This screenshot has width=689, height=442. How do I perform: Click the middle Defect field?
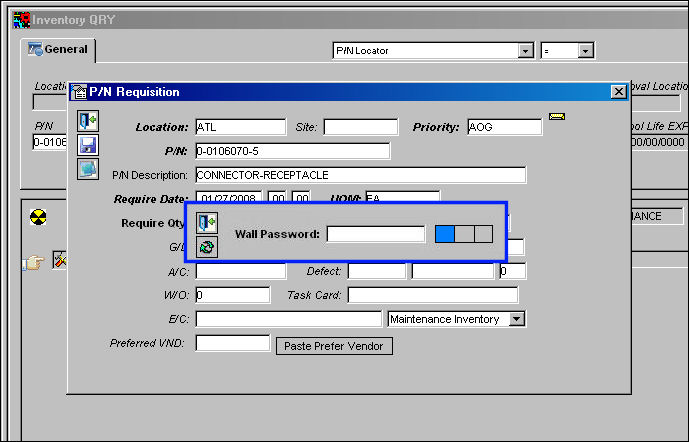(x=453, y=271)
